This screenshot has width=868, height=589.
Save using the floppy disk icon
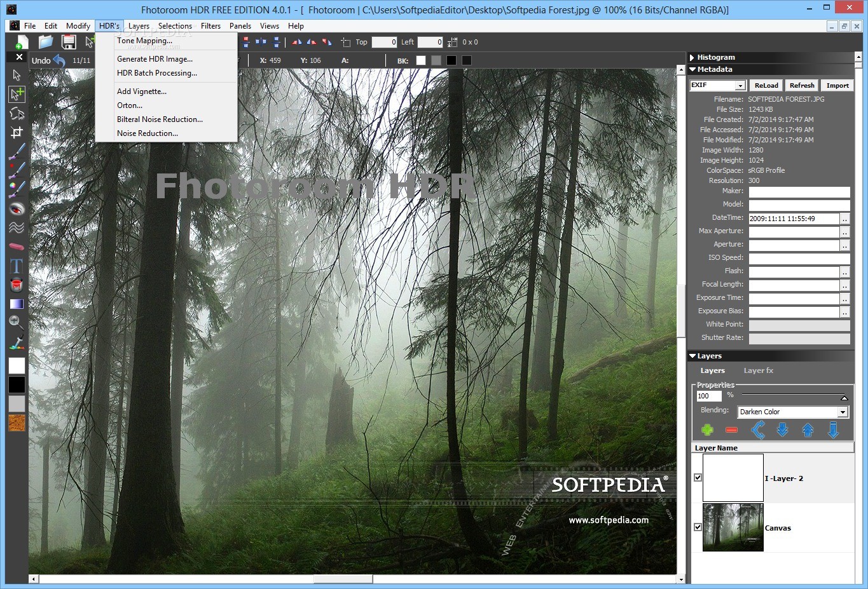69,42
